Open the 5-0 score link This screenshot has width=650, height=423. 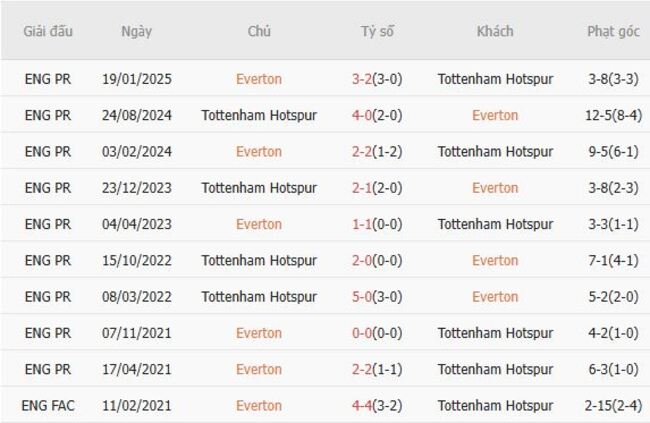[x=364, y=297]
